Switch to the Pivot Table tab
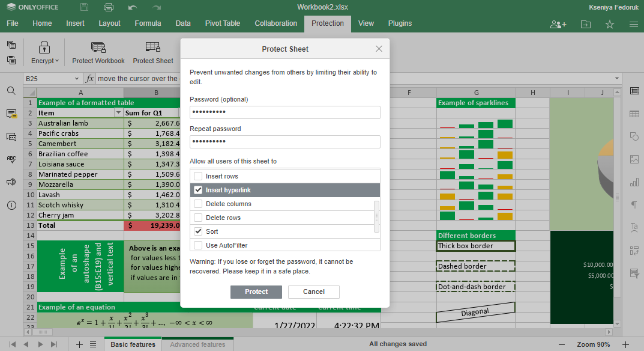 click(222, 23)
